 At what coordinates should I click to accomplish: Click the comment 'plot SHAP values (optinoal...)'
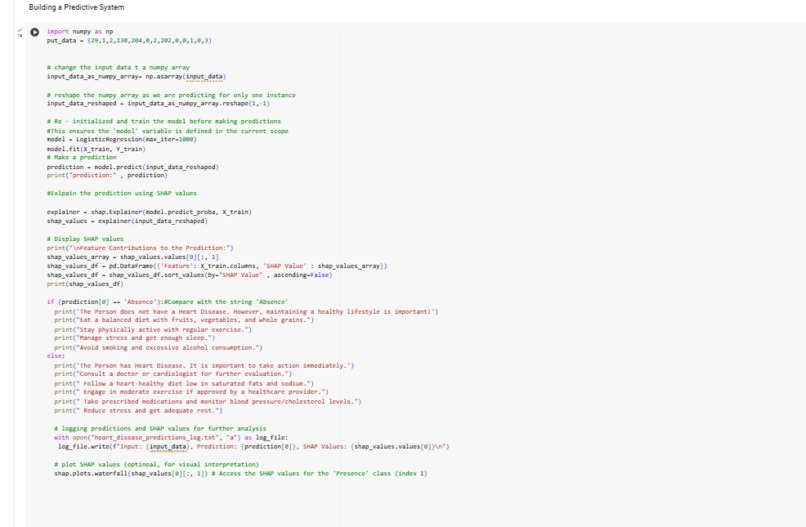coord(157,464)
